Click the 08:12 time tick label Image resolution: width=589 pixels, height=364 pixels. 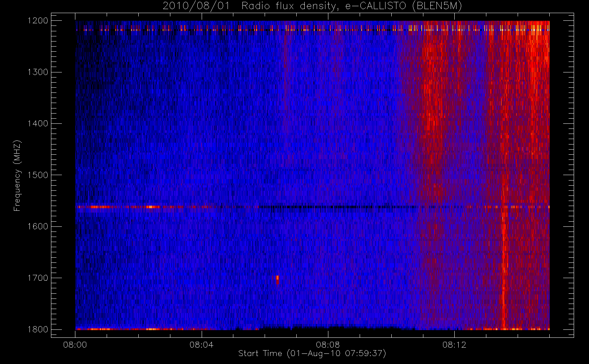coord(454,345)
